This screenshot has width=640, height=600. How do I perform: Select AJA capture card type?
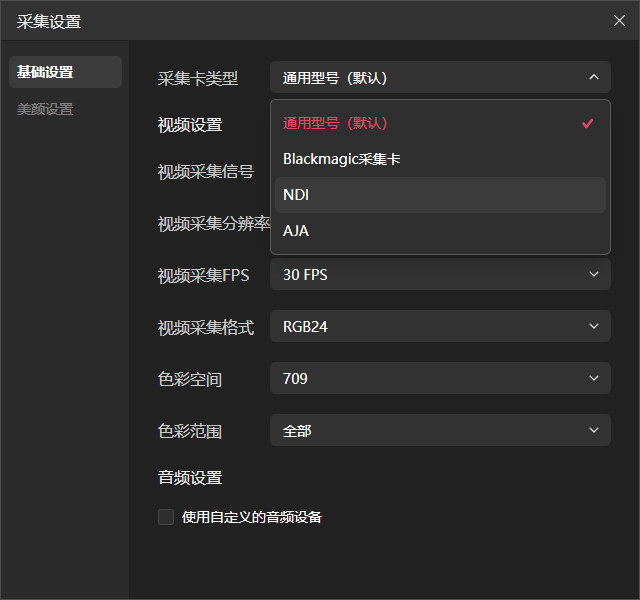pos(296,231)
